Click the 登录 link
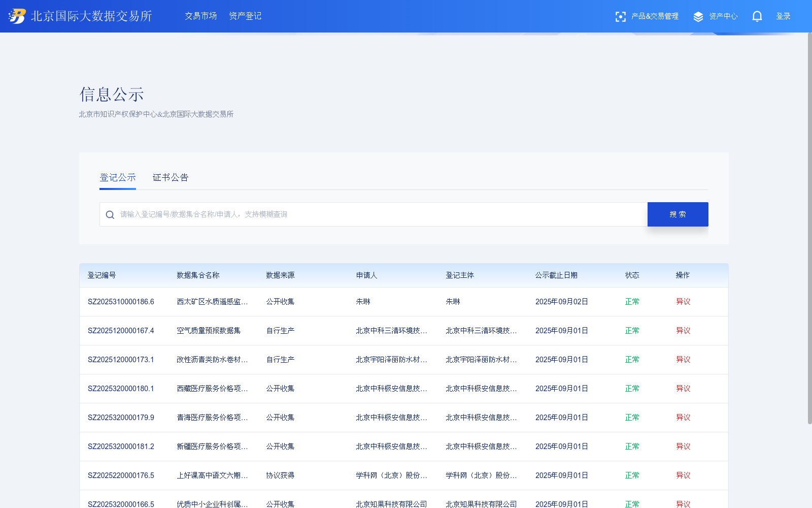The width and height of the screenshot is (812, 508). [x=783, y=16]
